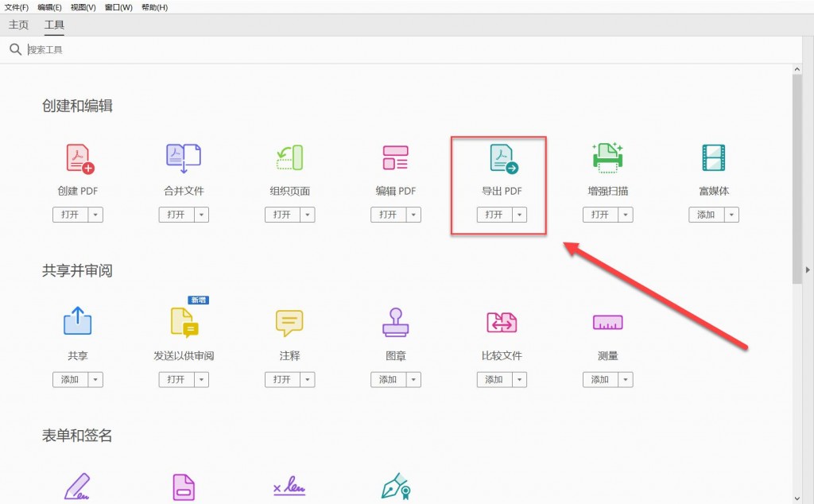Select the 富媒体 film icon
Viewport: 814px width, 504px height.
(x=714, y=157)
